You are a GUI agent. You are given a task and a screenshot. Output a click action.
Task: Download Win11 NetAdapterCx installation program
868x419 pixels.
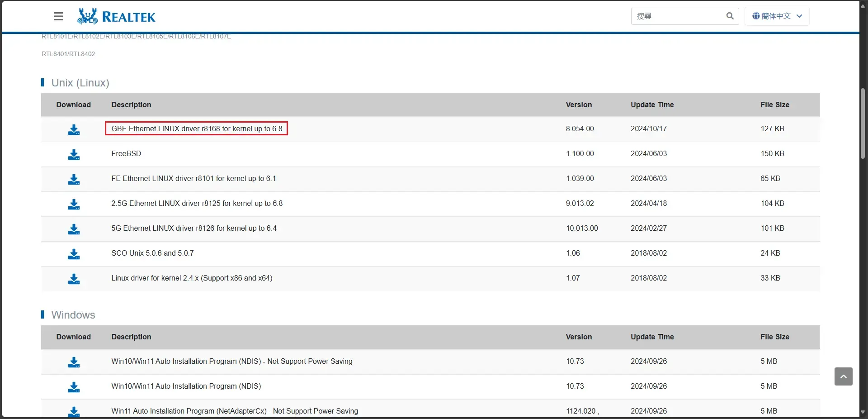click(x=74, y=411)
